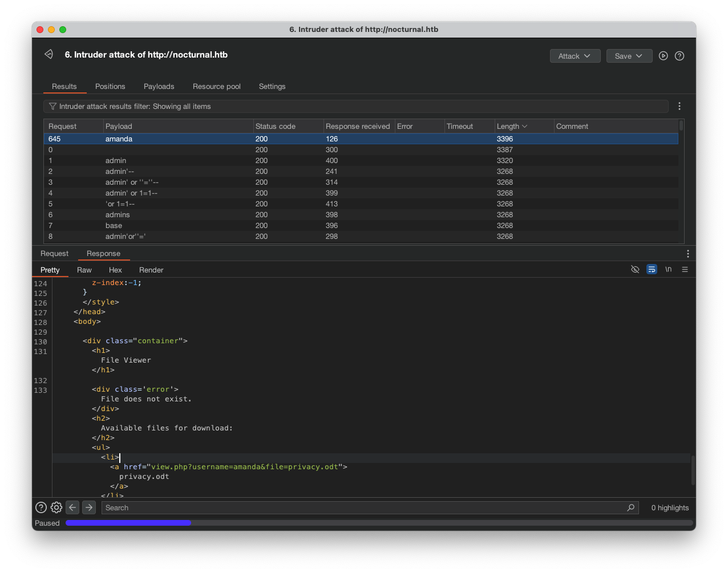
Task: Switch to the Response message tab
Action: click(103, 254)
